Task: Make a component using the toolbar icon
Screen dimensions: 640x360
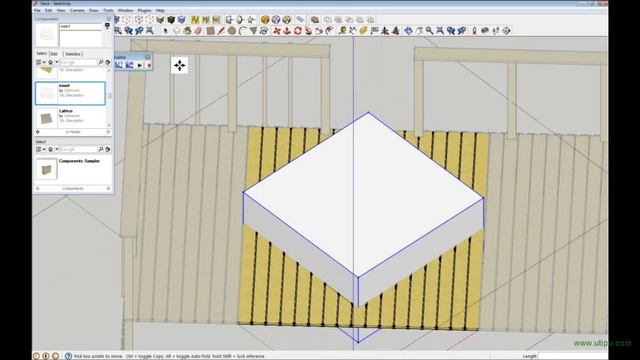Action: pyautogui.click(x=176, y=31)
